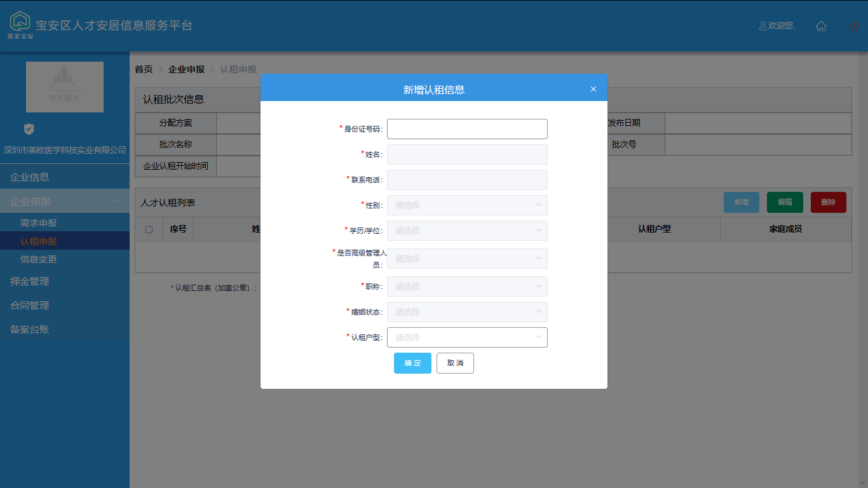Click the red power logout icon
This screenshot has height=488, width=868.
click(854, 26)
